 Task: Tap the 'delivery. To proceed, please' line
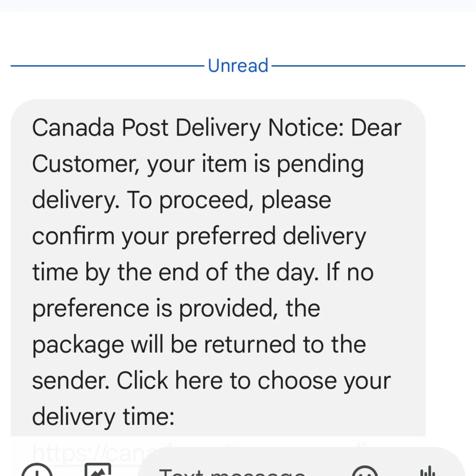point(181,201)
